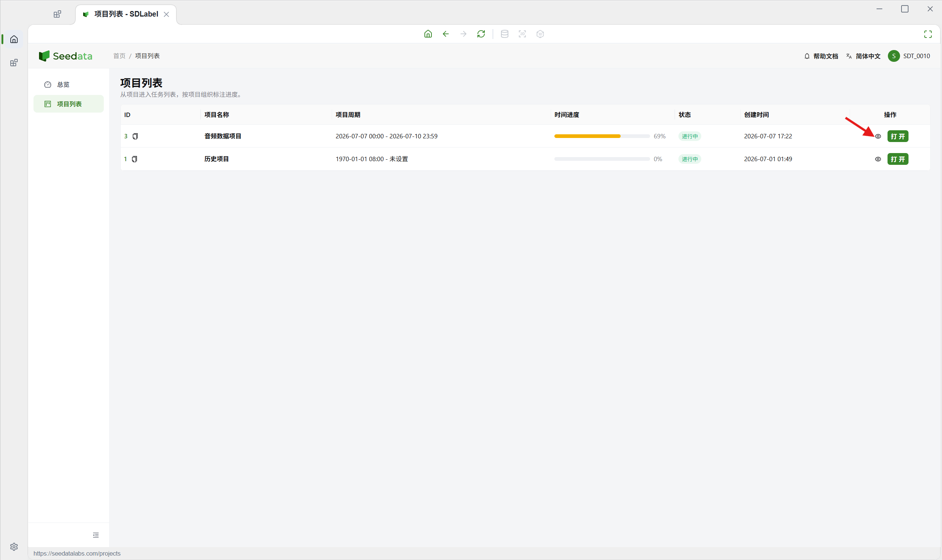Click project name 历史项目
This screenshot has width=942, height=560.
click(x=217, y=159)
